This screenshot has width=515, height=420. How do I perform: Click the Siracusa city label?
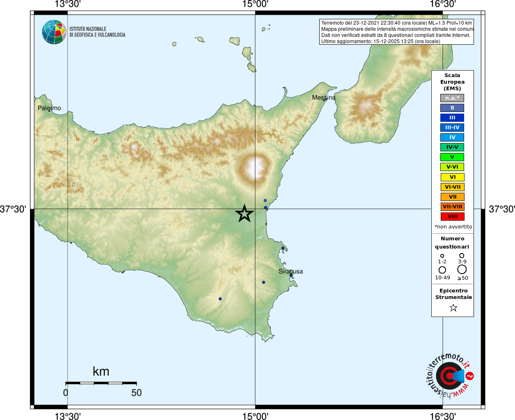click(x=291, y=272)
